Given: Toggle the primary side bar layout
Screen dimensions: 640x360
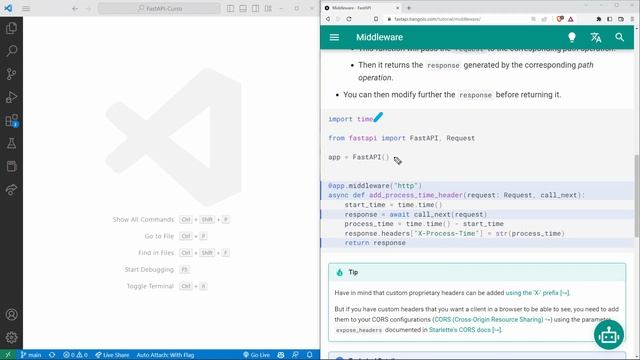Looking at the screenshot, I should [x=231, y=8].
